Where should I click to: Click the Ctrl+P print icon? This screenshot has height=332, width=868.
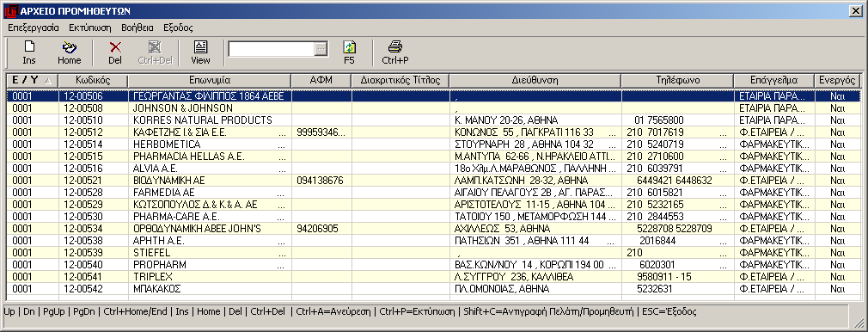395,47
